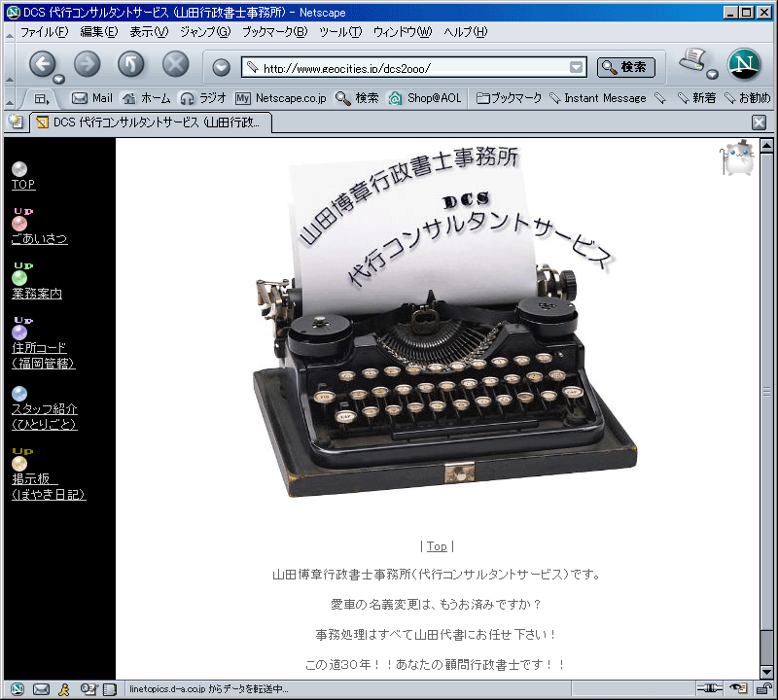
Task: Open the お勧め bookmark
Action: click(x=747, y=98)
